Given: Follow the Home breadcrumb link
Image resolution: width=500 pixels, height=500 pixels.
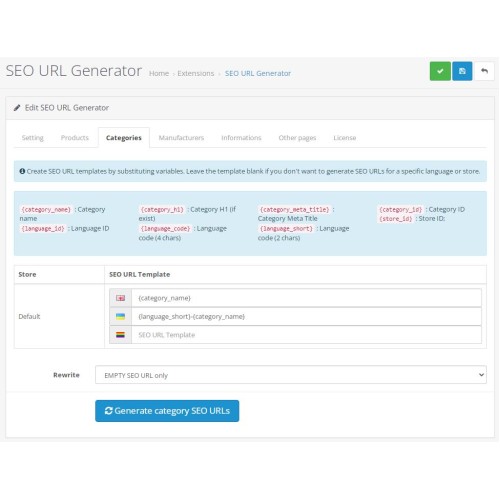Looking at the screenshot, I should pyautogui.click(x=159, y=73).
